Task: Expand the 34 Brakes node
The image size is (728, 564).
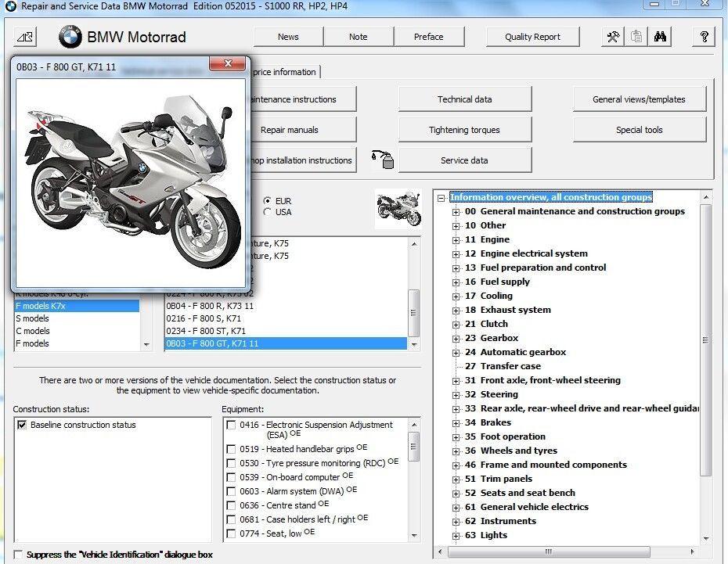Action: (456, 423)
